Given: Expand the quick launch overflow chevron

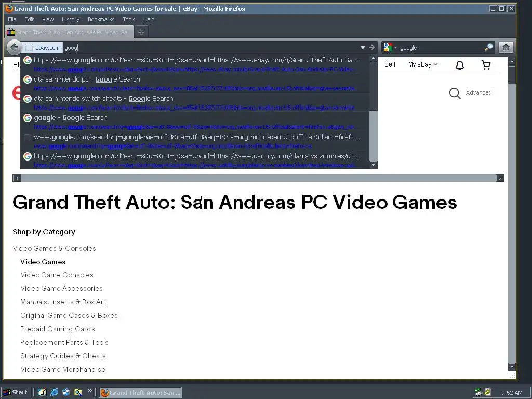Looking at the screenshot, I should pos(89,391).
